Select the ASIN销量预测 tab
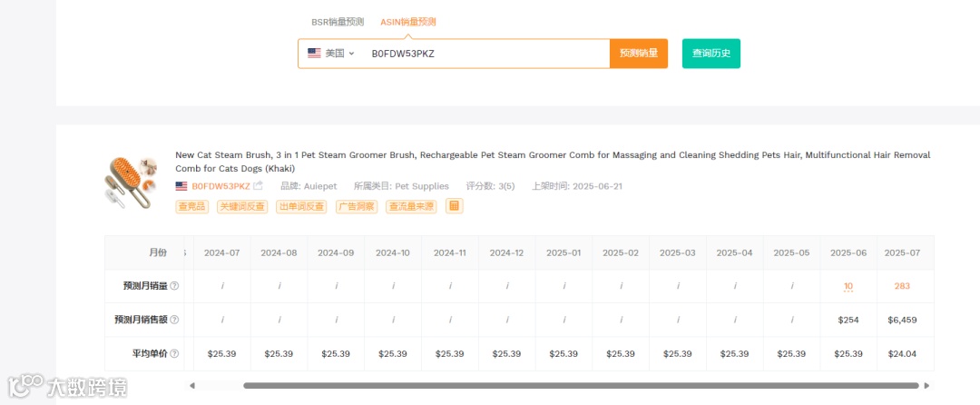This screenshot has width=980, height=405. tap(408, 22)
